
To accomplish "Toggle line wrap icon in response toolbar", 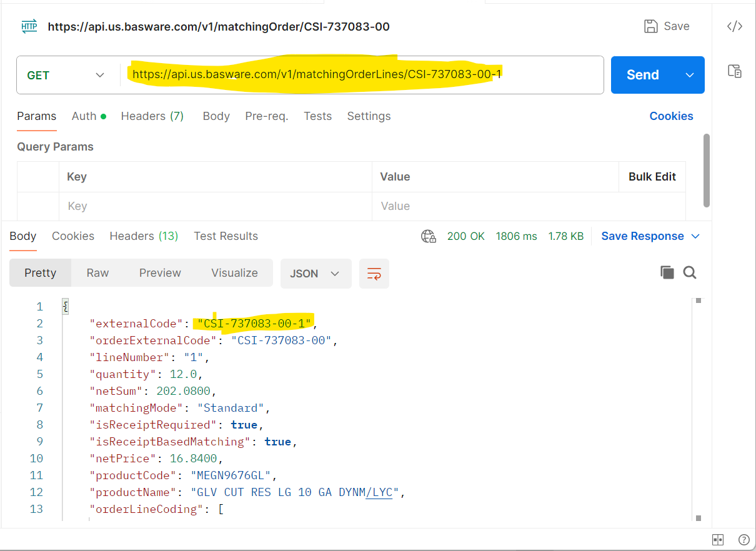I will point(374,274).
